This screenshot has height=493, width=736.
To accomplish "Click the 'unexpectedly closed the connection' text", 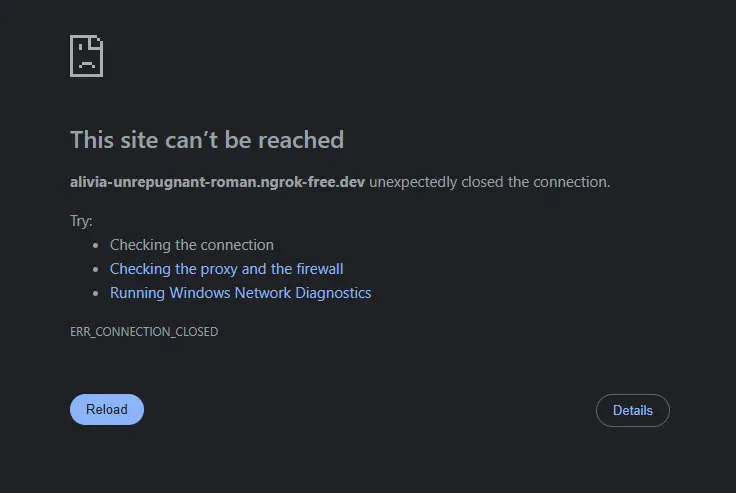I will pos(490,182).
